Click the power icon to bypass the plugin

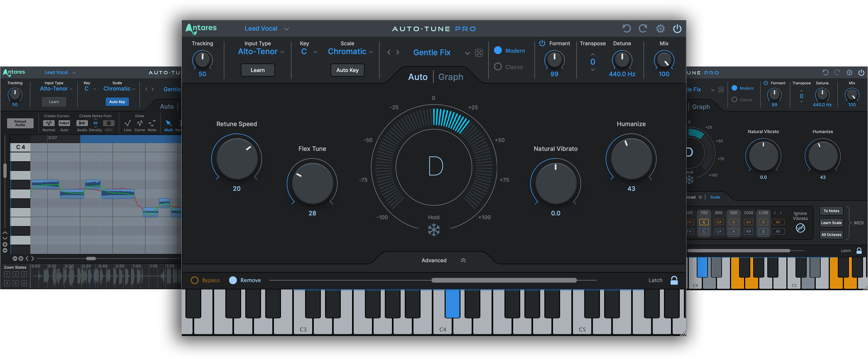point(677,28)
